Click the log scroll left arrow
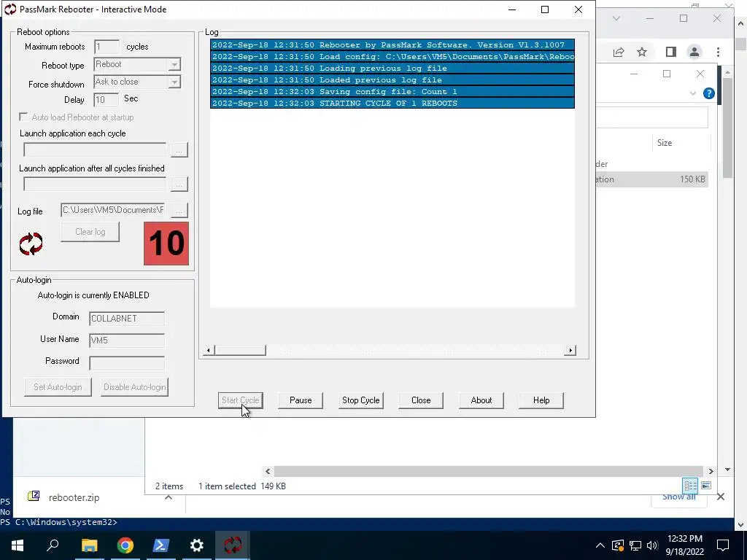This screenshot has height=560, width=747. click(208, 351)
